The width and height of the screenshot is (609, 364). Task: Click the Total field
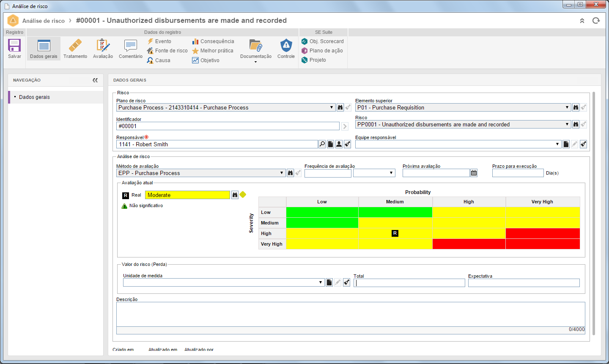pos(409,283)
